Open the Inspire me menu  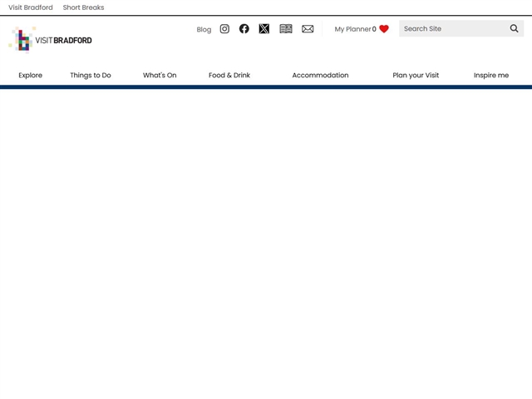coord(491,76)
